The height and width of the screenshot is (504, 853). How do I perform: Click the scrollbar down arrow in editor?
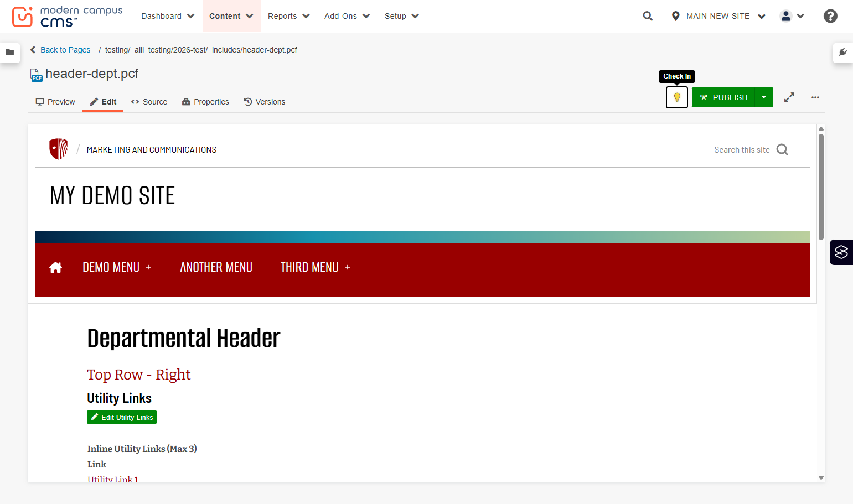coord(821,477)
